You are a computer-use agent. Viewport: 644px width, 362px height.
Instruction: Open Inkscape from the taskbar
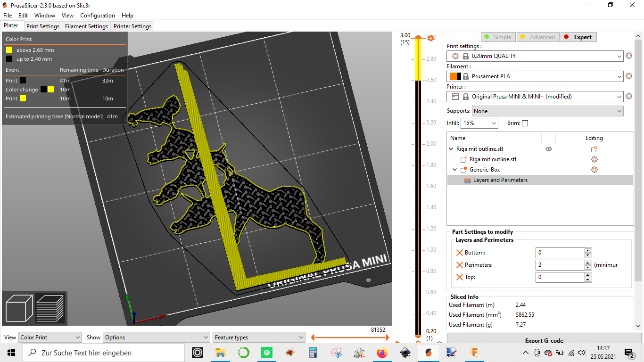(405, 353)
